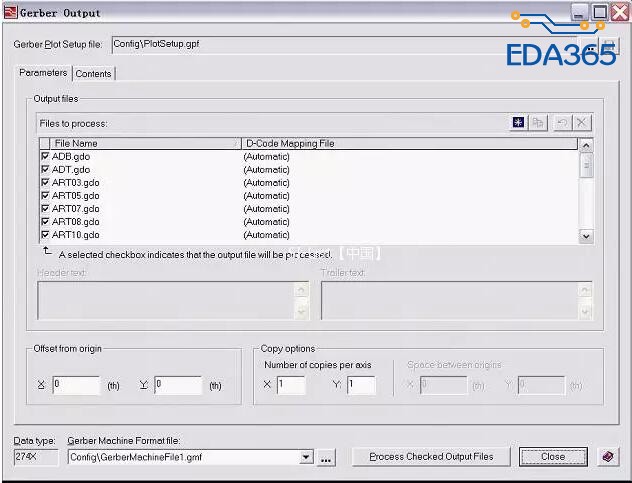
Task: Click the Offset from origin X field
Action: point(76,385)
